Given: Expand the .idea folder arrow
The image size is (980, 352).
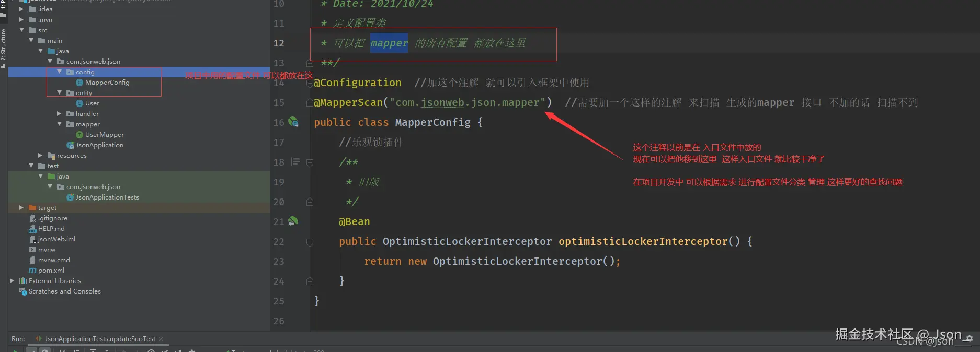Looking at the screenshot, I should (21, 9).
